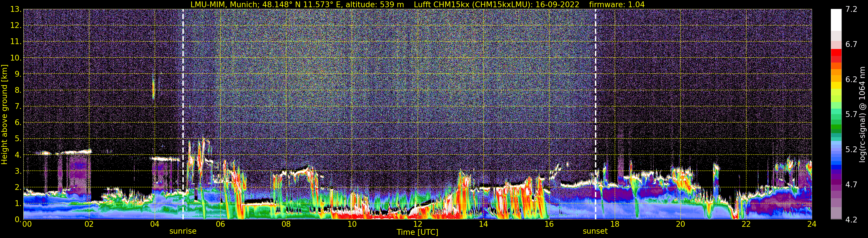Click the "08" time axis tick label

click(x=286, y=224)
